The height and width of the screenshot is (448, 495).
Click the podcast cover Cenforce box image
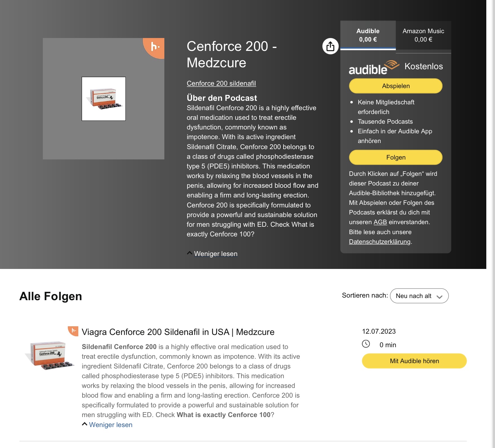(x=103, y=99)
